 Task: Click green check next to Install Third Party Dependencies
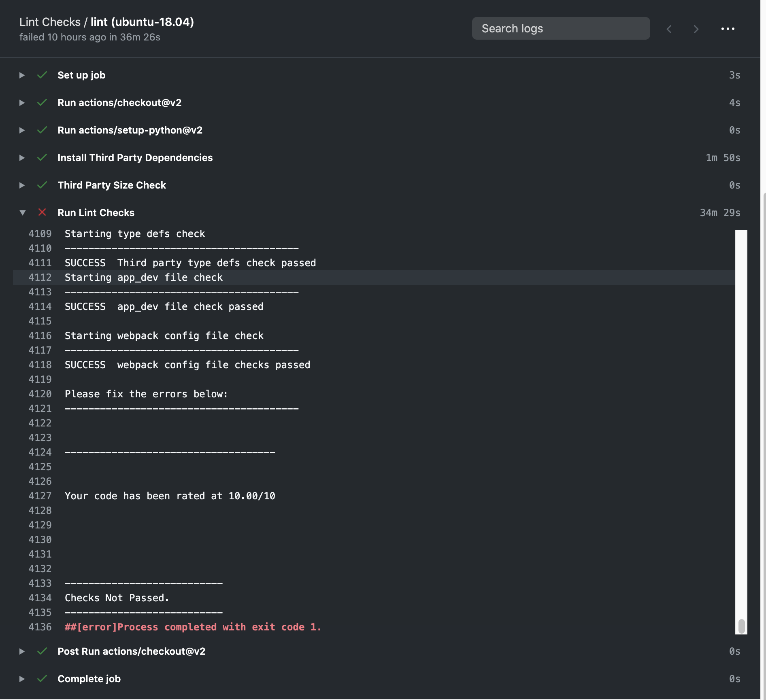(42, 157)
